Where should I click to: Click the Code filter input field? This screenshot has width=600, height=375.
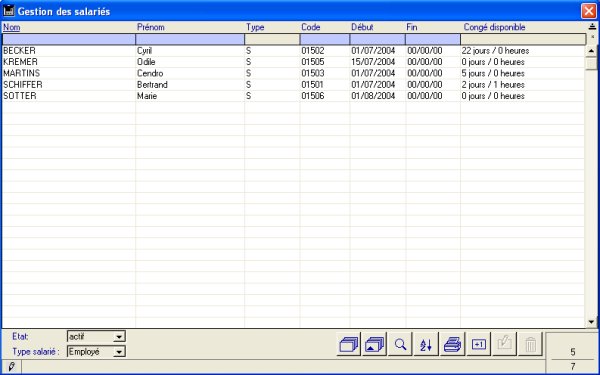pos(324,39)
